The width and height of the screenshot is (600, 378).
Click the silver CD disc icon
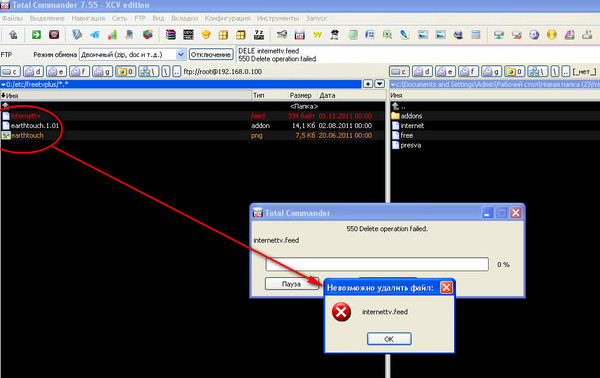(x=534, y=35)
